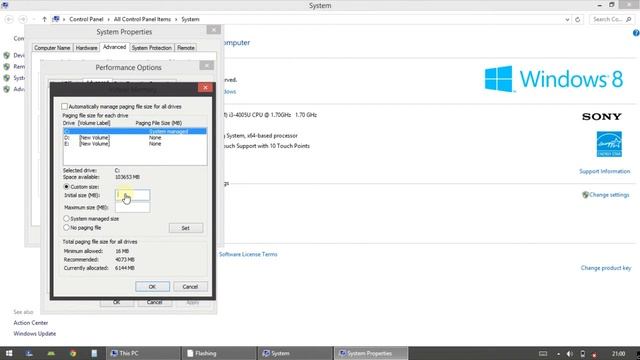The image size is (640, 360).
Task: Select drive D: New Volume row
Action: point(135,138)
